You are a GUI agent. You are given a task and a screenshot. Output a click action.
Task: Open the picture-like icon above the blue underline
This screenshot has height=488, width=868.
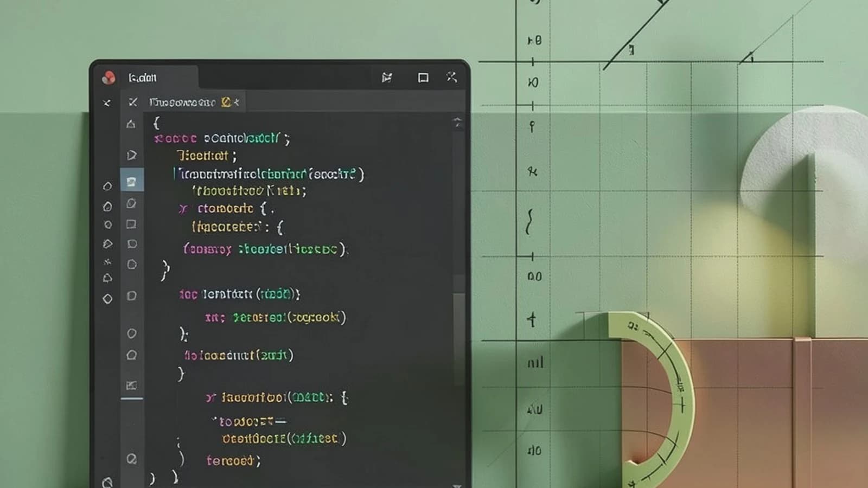click(131, 386)
